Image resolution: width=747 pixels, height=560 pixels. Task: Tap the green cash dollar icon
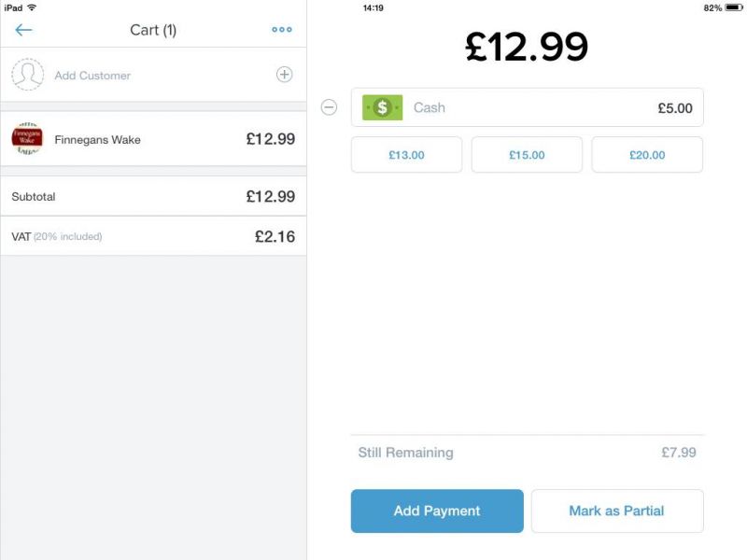[x=382, y=107]
